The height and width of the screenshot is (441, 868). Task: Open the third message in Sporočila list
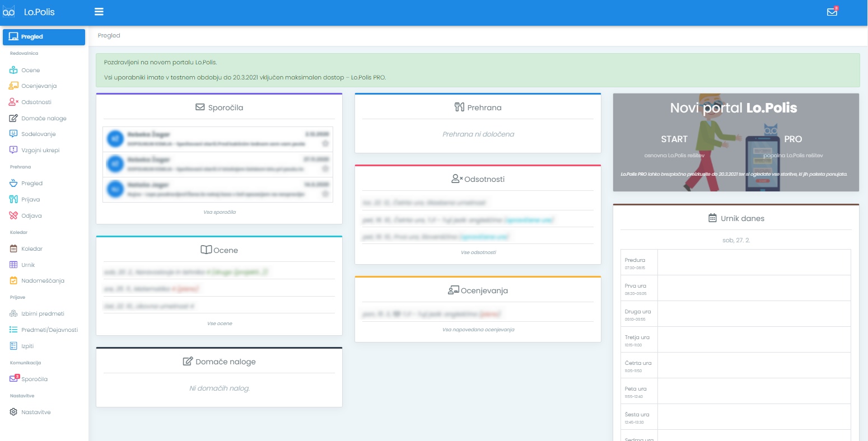click(x=218, y=190)
